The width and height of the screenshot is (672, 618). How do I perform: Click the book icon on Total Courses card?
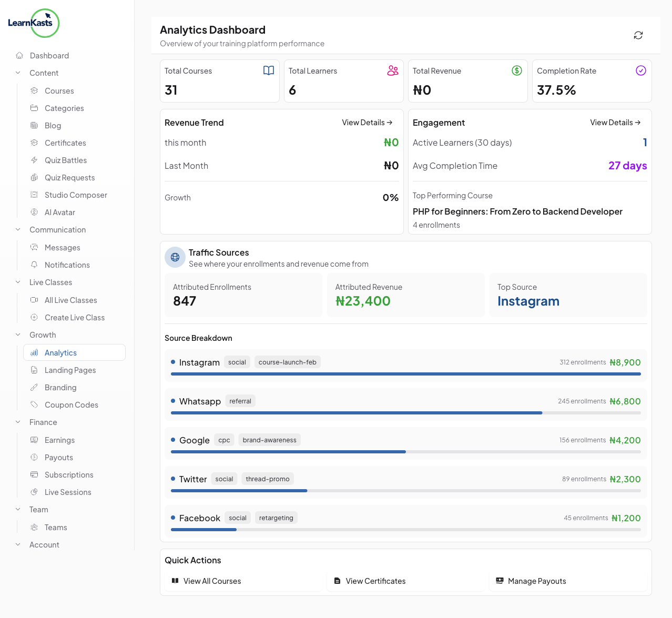pyautogui.click(x=268, y=70)
